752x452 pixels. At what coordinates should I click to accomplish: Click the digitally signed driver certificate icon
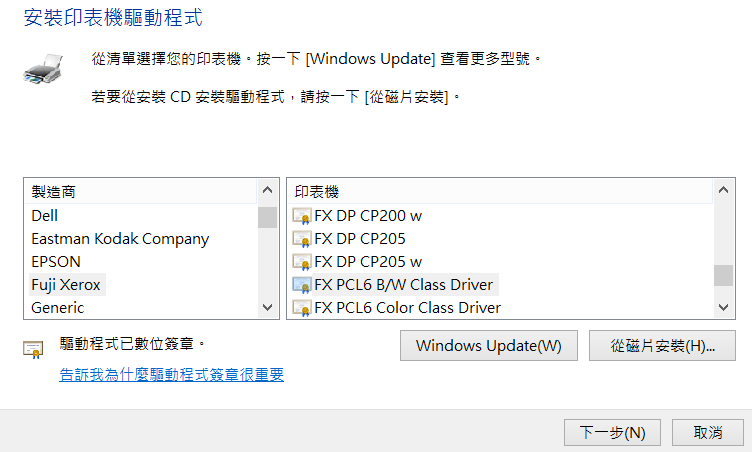[x=33, y=350]
